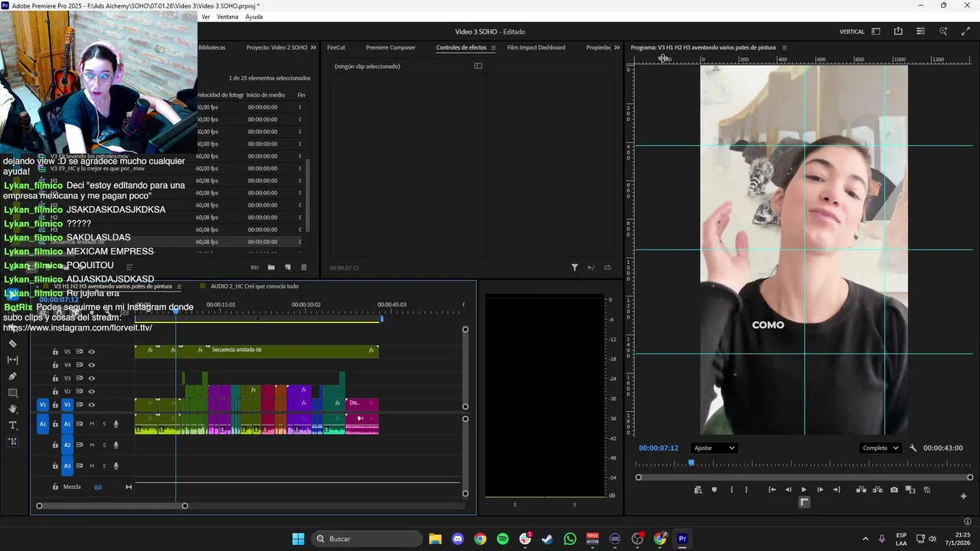Open the Ayuda menu

pos(254,17)
